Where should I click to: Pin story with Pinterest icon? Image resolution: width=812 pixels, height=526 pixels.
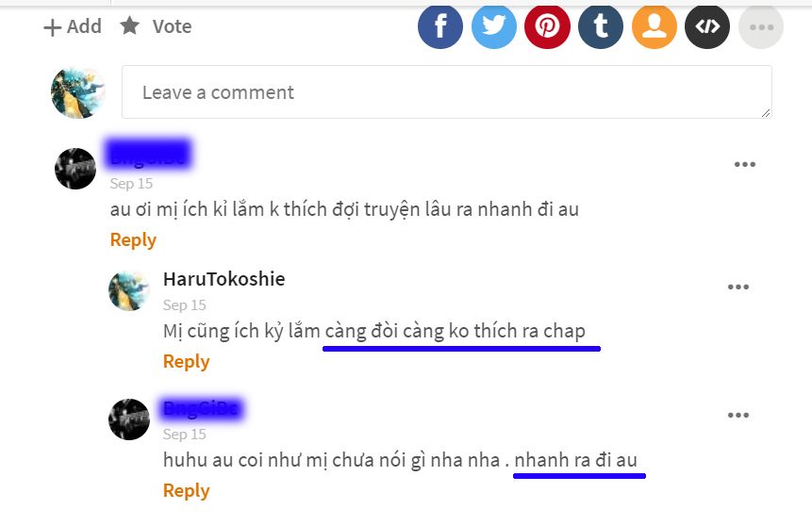point(547,26)
